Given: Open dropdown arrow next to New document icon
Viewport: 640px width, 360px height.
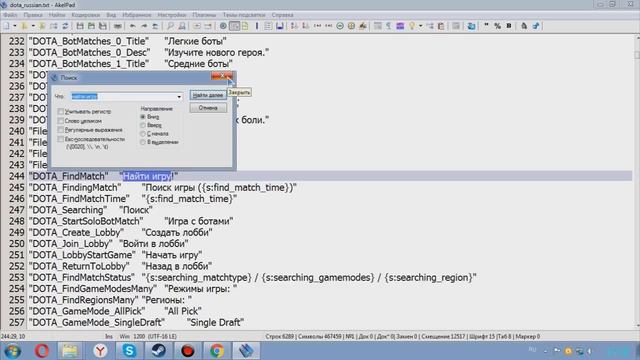Looking at the screenshot, I should [15, 26].
